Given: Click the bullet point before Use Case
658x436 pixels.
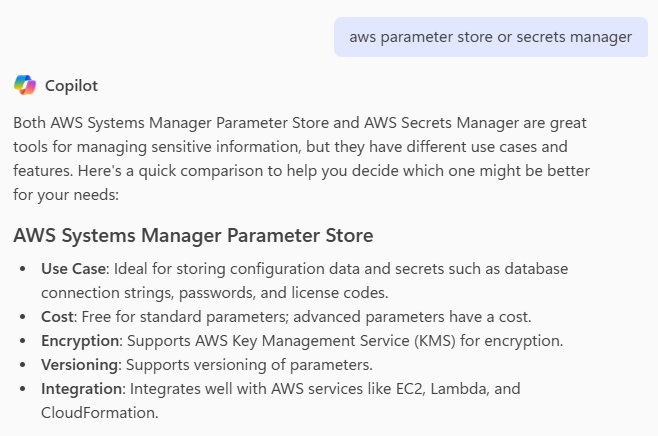Looking at the screenshot, I should click(25, 269).
